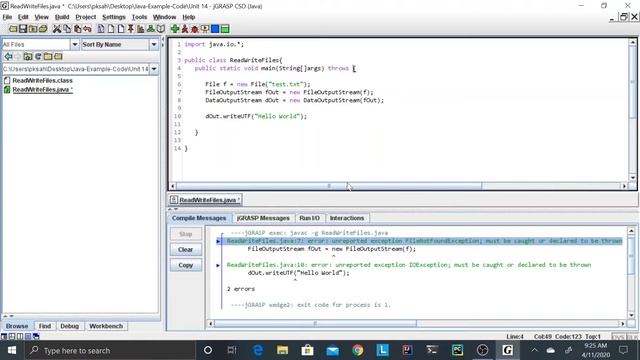
Task: Open the View menu
Action: coord(41,17)
